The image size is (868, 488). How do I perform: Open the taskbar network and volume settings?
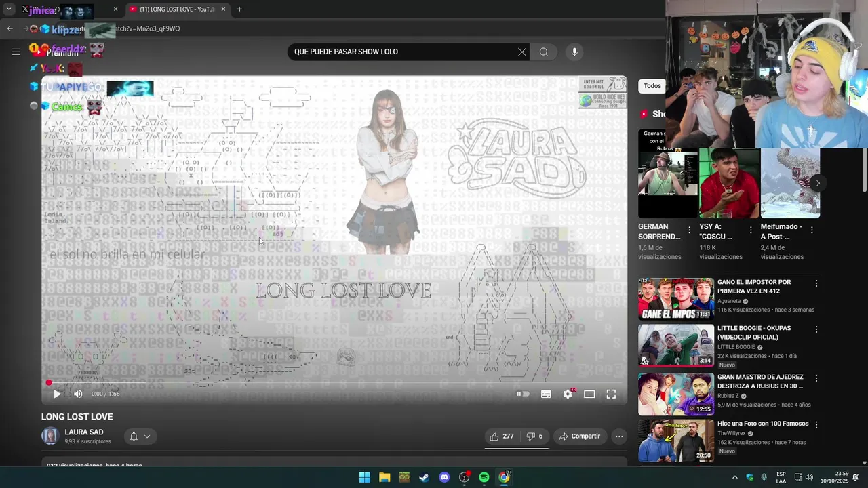pos(804,477)
